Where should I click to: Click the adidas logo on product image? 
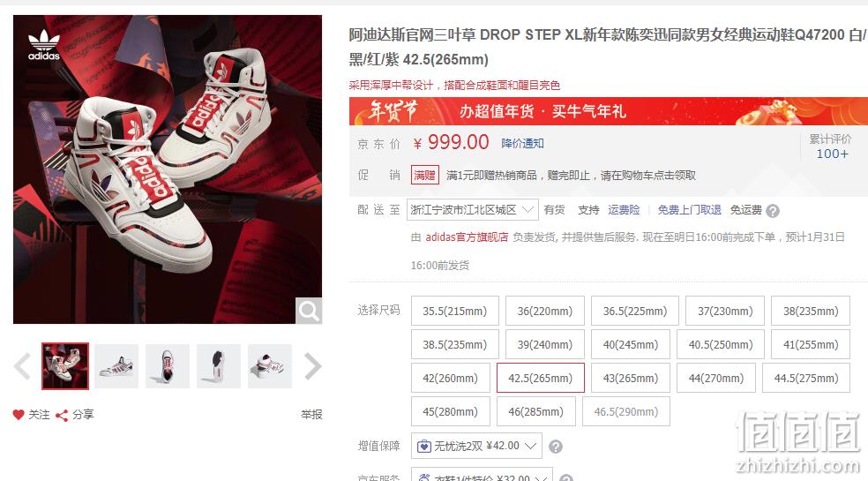[44, 45]
